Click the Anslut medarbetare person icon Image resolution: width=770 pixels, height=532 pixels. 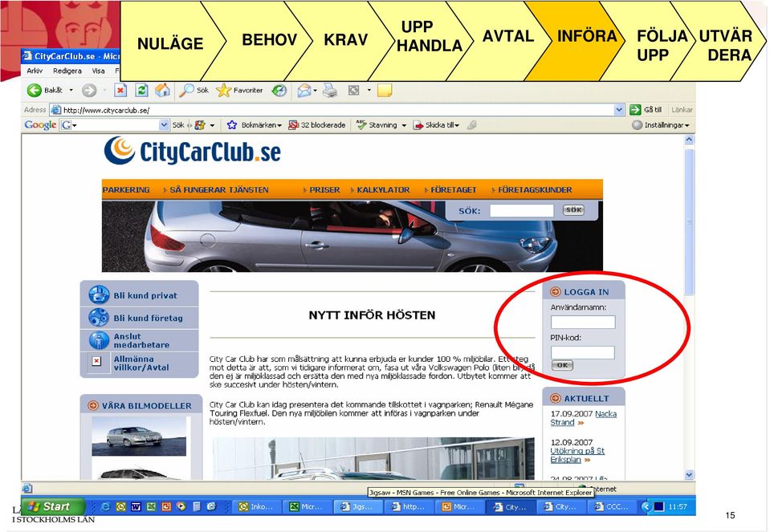(99, 340)
